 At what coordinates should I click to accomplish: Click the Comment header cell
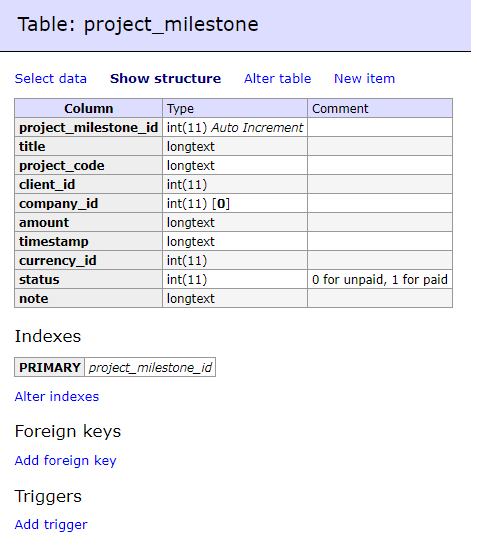click(380, 109)
